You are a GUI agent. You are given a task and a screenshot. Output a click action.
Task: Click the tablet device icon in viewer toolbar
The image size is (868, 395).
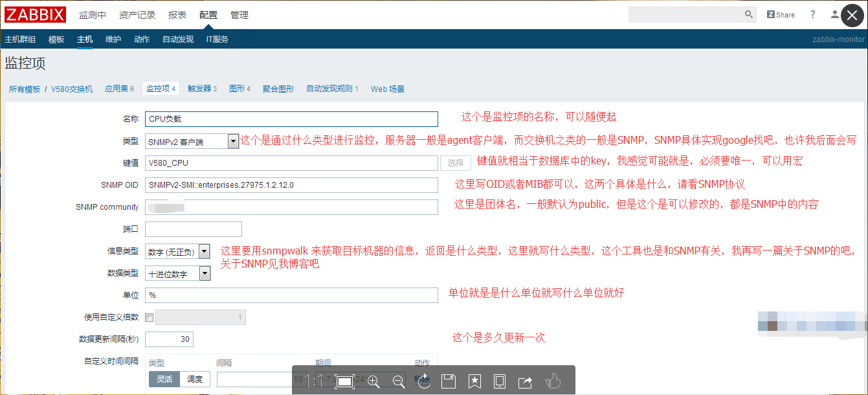pos(500,381)
